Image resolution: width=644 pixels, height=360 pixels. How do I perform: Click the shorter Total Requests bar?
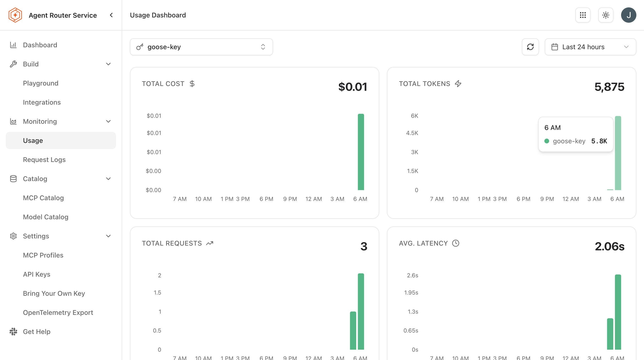tap(353, 330)
